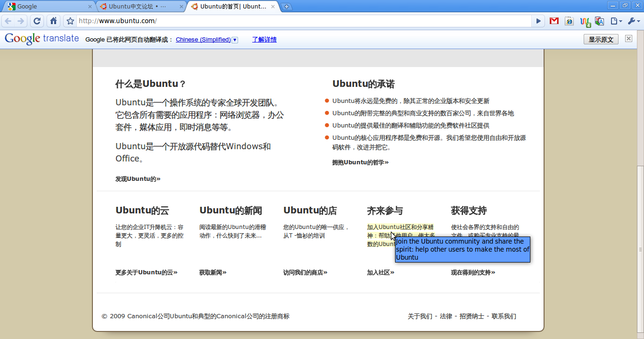Open the Gmail extension icon
Screen dimensions: 644x339
pos(554,21)
